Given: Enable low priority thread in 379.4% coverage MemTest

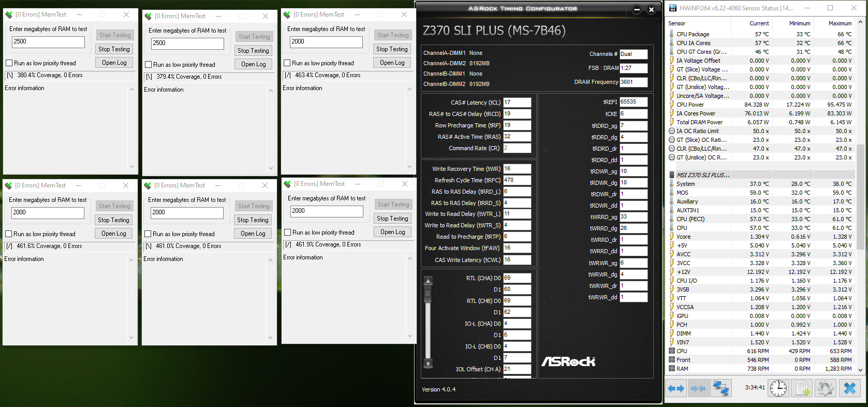Looking at the screenshot, I should (148, 65).
